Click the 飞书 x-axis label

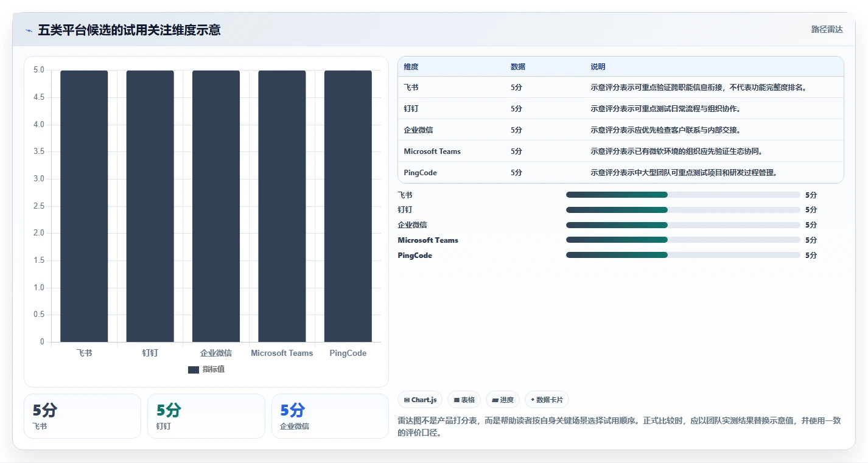pyautogui.click(x=84, y=353)
